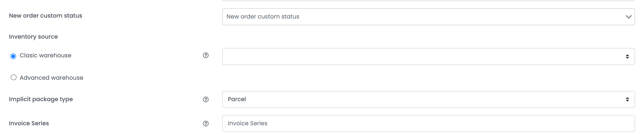This screenshot has height=134, width=644.
Task: Click the Implicit package type label
Action: 41,99
